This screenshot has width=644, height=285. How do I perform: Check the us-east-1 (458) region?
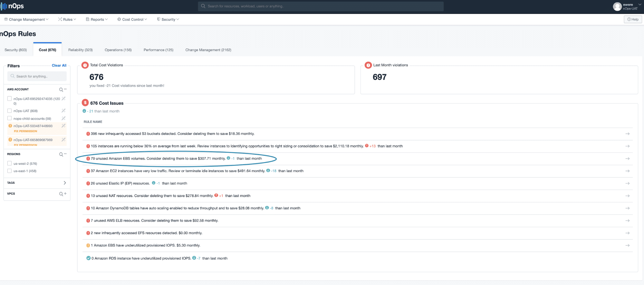tap(9, 171)
